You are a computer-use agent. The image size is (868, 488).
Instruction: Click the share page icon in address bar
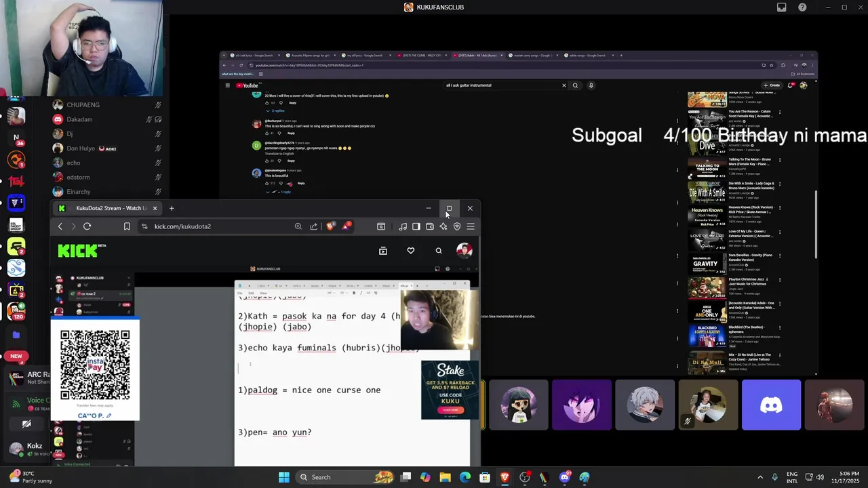pyautogui.click(x=314, y=226)
